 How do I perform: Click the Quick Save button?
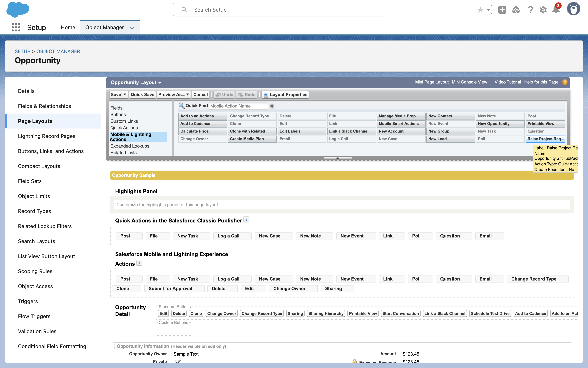pos(142,95)
